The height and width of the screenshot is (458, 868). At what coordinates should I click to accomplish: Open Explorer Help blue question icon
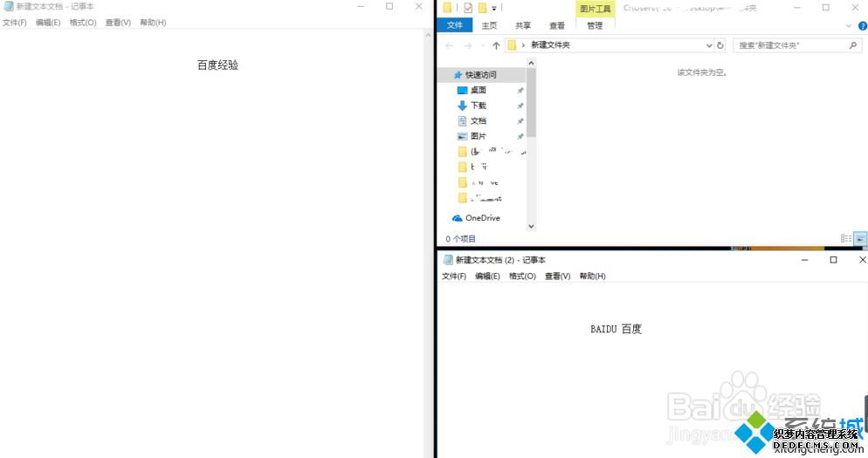[863, 26]
